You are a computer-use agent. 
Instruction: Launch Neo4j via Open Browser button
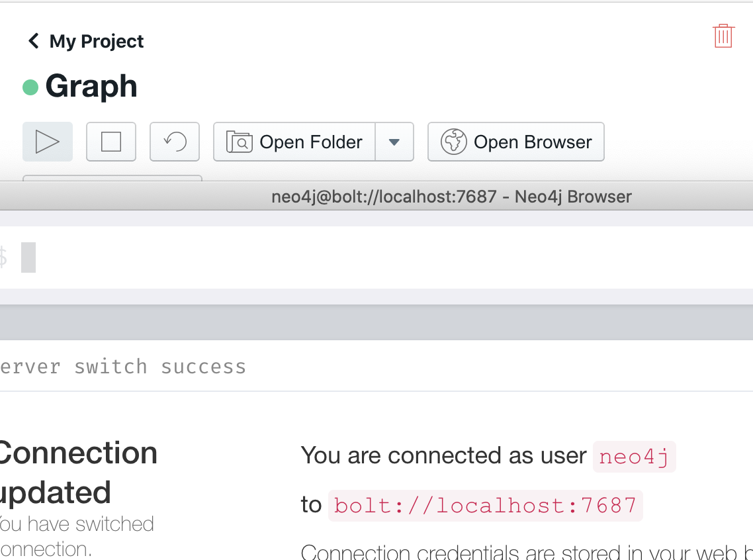515,142
